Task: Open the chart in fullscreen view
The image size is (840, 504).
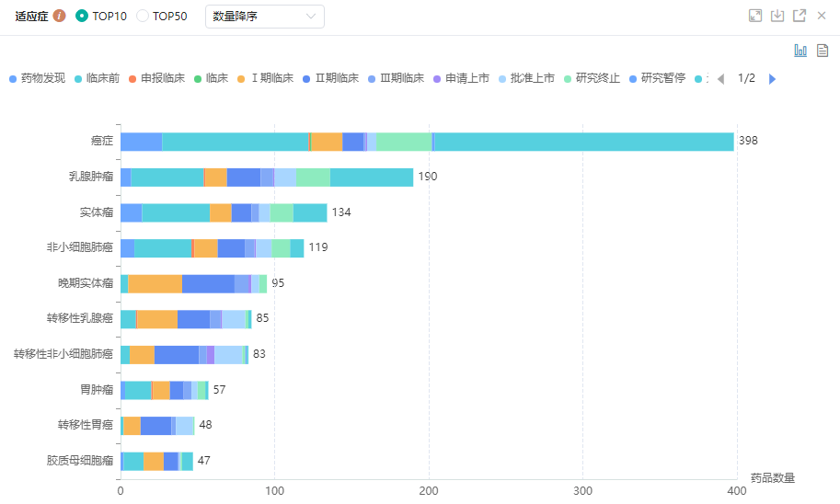Action: click(x=755, y=16)
